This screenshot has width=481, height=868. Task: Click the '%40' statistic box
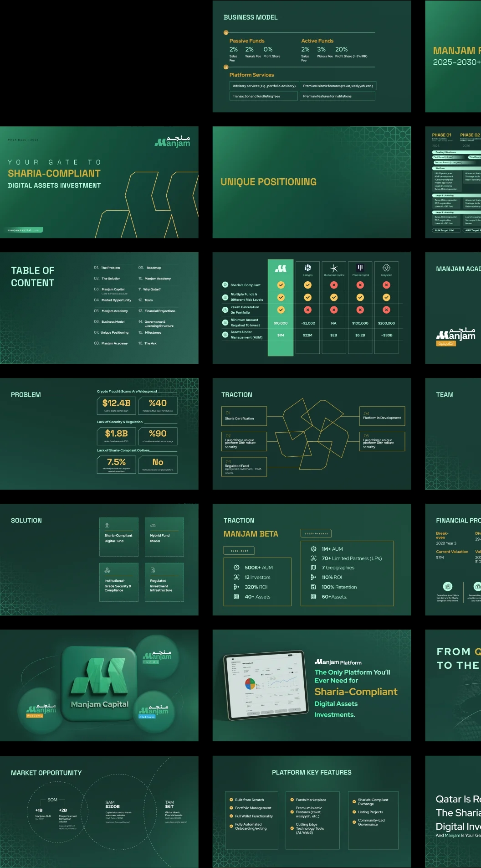coord(158,405)
